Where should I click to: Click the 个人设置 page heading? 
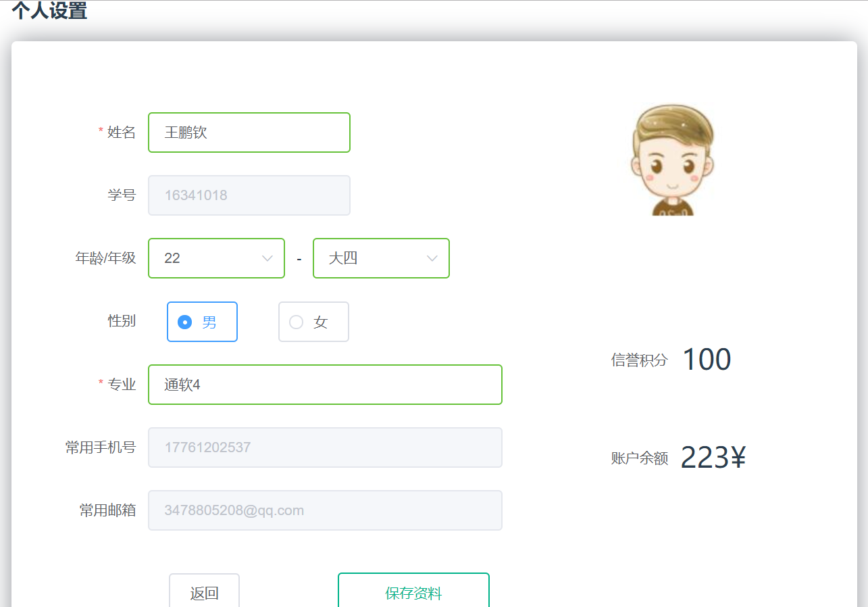49,11
